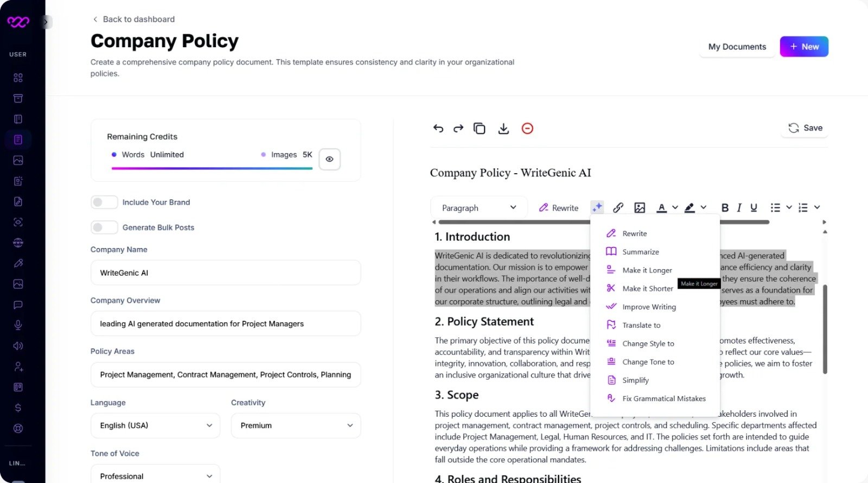Go Back to dashboard
The image size is (868, 483).
[x=134, y=19]
